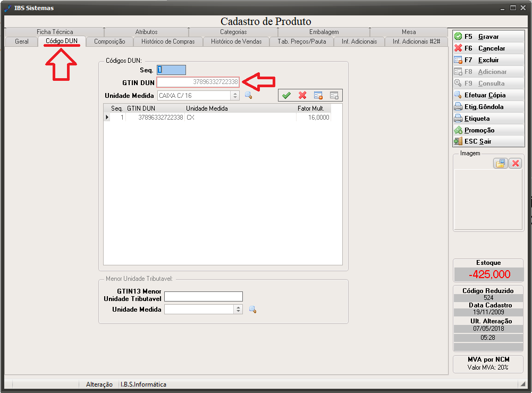
Task: Click F8 Adicionar button
Action: point(488,72)
